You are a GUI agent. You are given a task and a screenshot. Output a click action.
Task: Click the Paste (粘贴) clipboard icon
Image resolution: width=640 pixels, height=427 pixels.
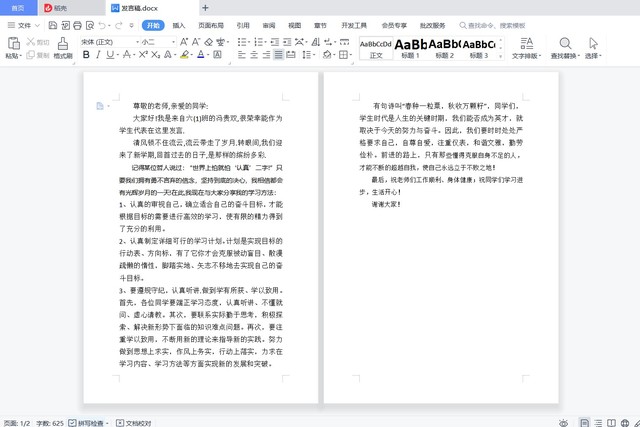pos(13,44)
